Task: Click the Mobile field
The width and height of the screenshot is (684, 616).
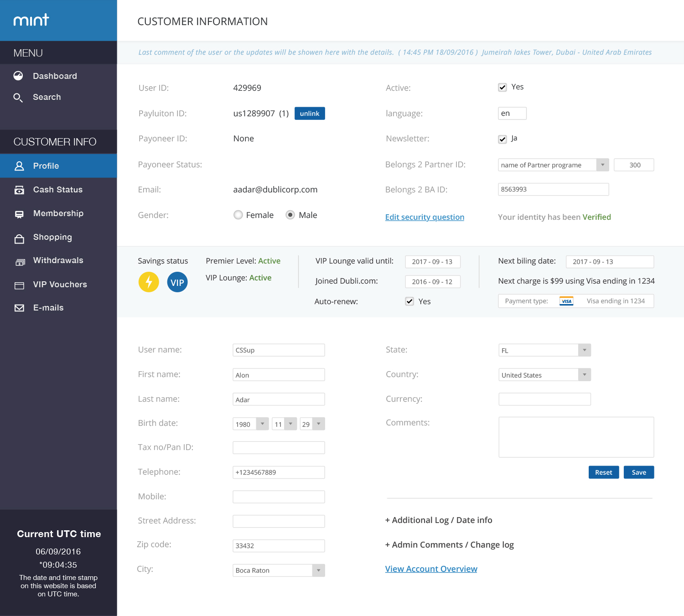Action: (279, 497)
